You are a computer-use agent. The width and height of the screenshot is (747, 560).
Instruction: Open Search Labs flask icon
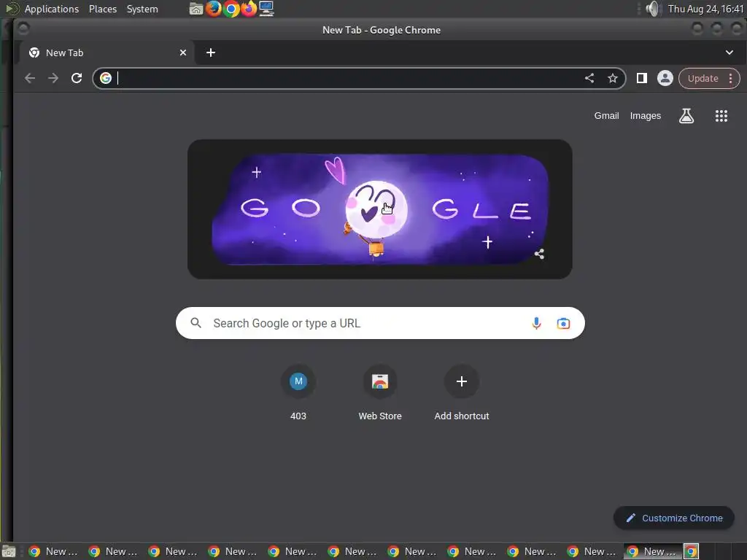pos(686,116)
